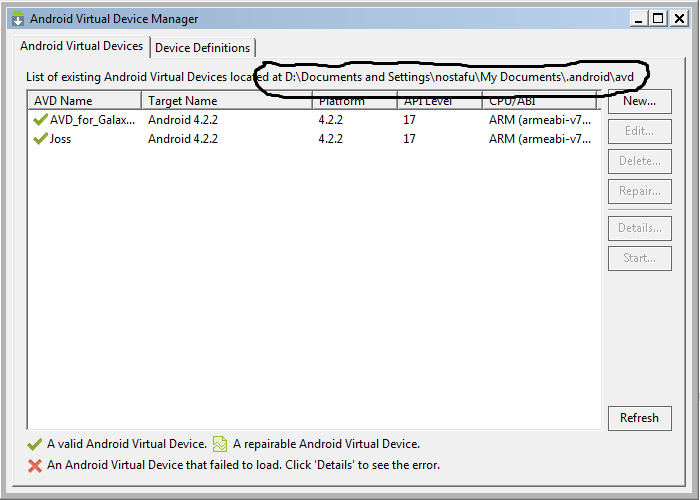Click the 'failed to load' legend text
This screenshot has height=500, width=700.
(243, 465)
